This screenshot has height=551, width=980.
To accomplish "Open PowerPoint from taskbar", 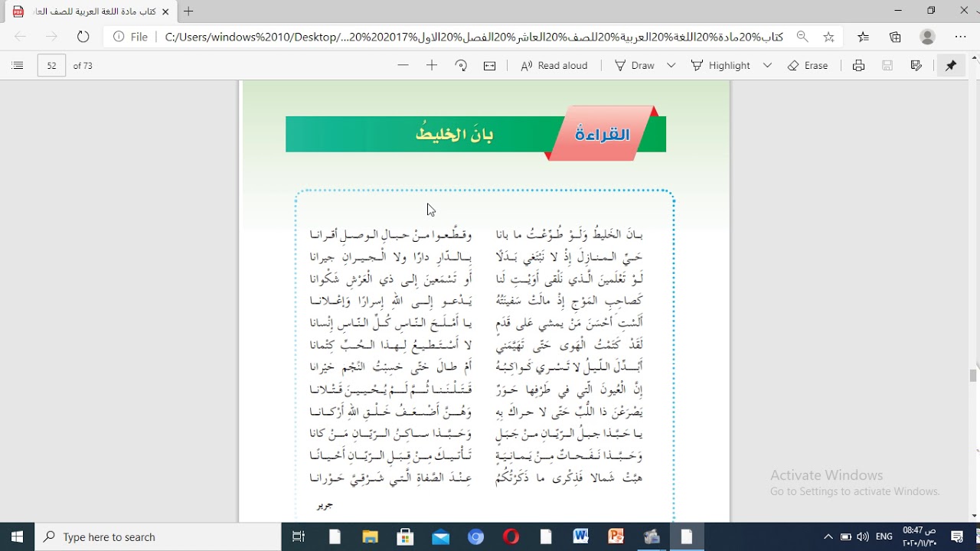I will click(x=616, y=537).
